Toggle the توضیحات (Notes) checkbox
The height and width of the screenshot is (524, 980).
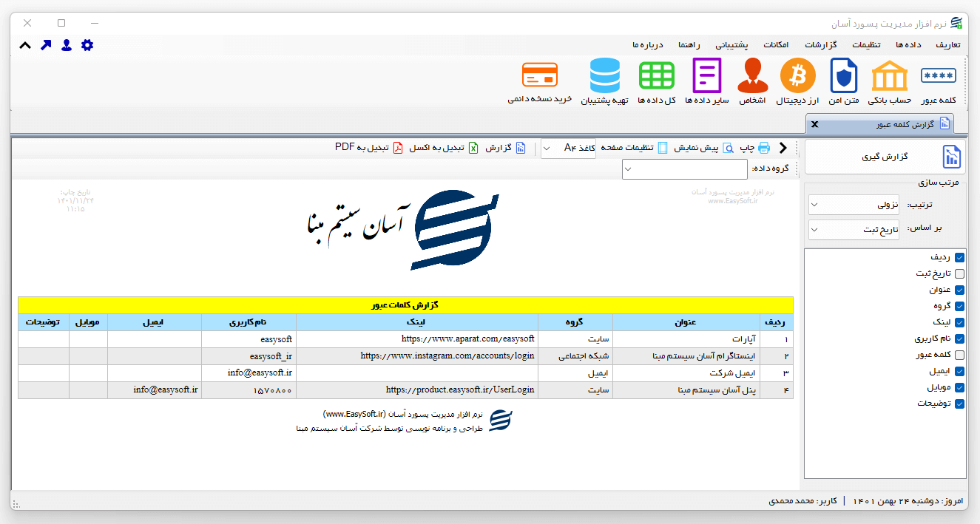960,404
